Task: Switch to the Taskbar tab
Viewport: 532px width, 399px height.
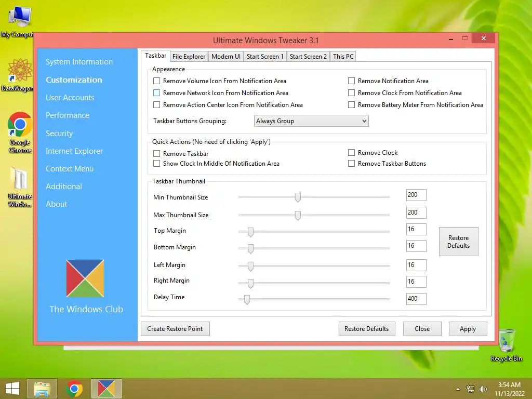Action: point(155,56)
